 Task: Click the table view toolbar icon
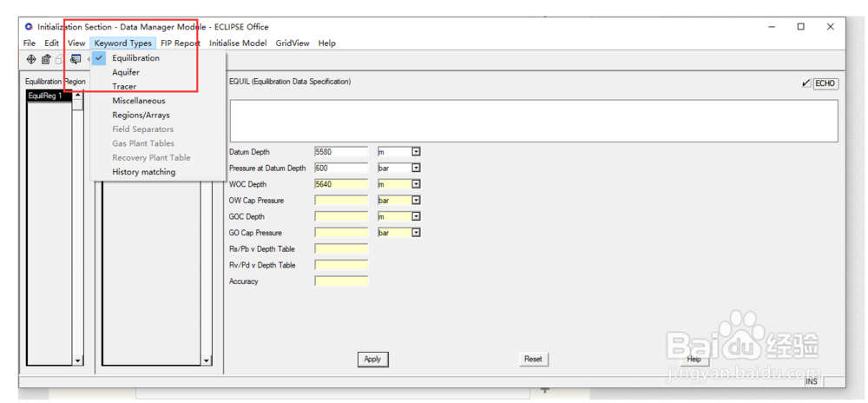coord(76,59)
